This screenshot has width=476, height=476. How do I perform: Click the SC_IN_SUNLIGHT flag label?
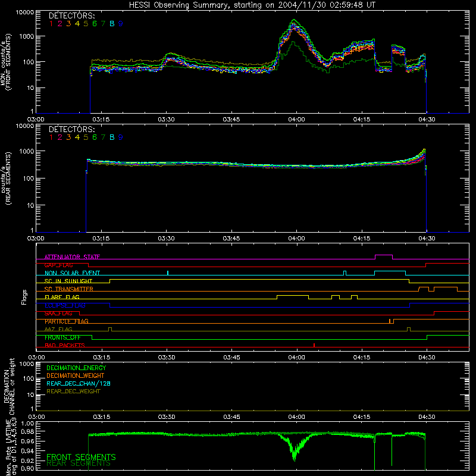[x=68, y=281]
